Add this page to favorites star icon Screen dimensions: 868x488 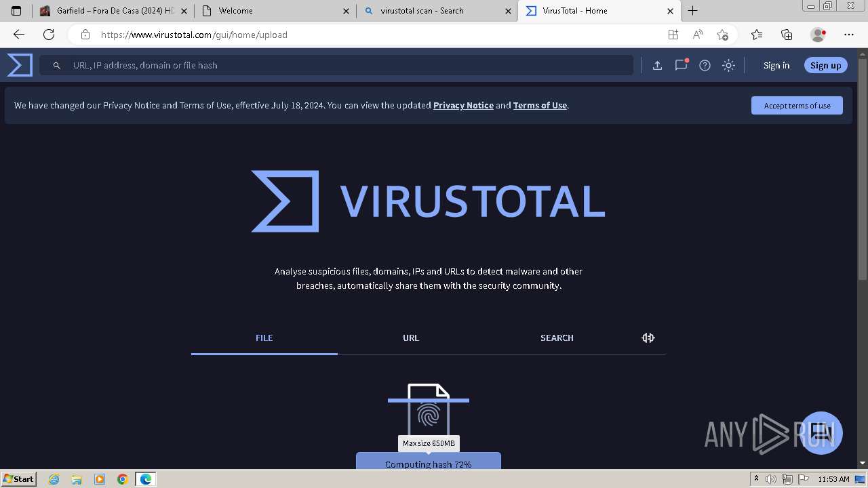(x=722, y=35)
